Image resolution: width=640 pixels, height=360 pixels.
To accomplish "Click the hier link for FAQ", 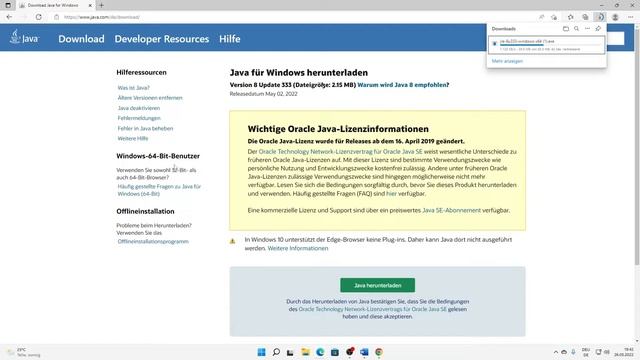I will pyautogui.click(x=391, y=193).
